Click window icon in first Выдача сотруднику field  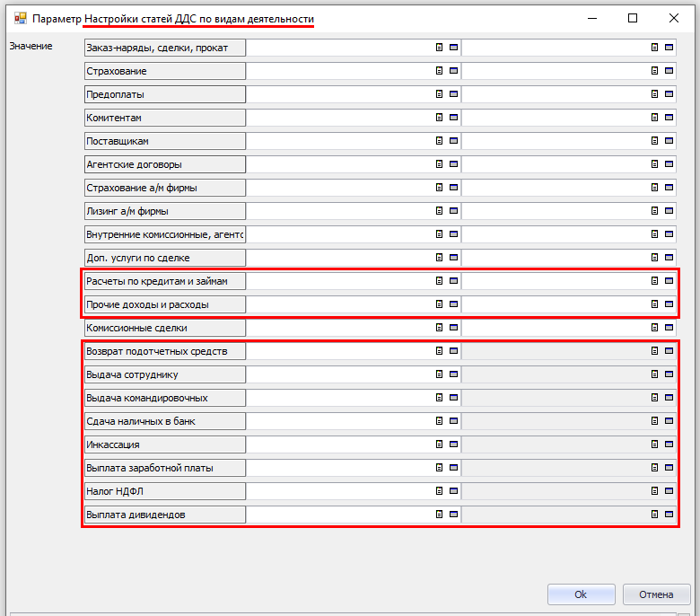(x=453, y=374)
